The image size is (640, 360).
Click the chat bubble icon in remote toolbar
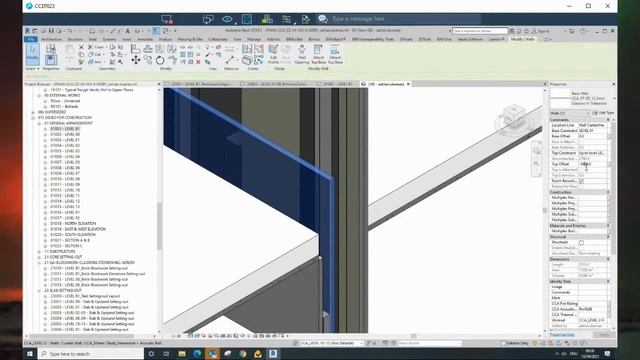click(322, 19)
